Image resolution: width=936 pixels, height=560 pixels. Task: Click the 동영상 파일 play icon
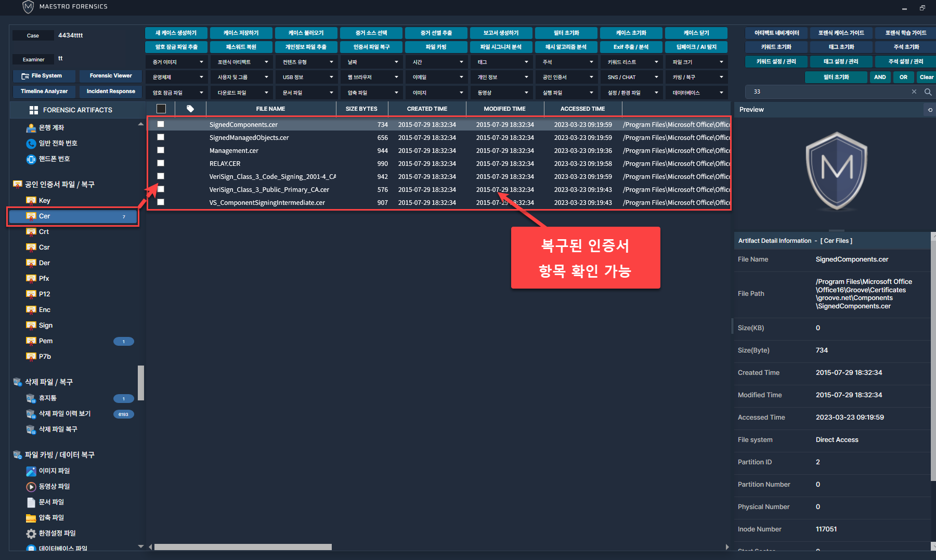point(31,487)
